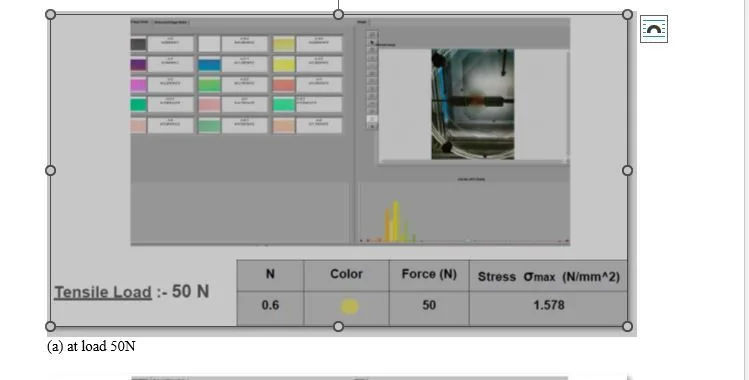Viewport: 749px width, 380px height.
Task: Place cursor in caption "(a) at load 50N"
Action: (91, 346)
